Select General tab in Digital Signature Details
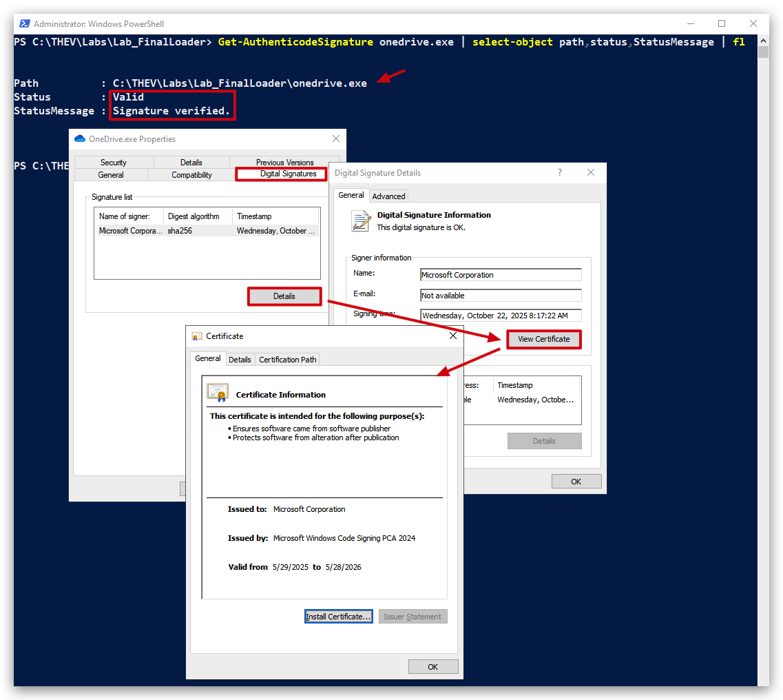 (351, 196)
